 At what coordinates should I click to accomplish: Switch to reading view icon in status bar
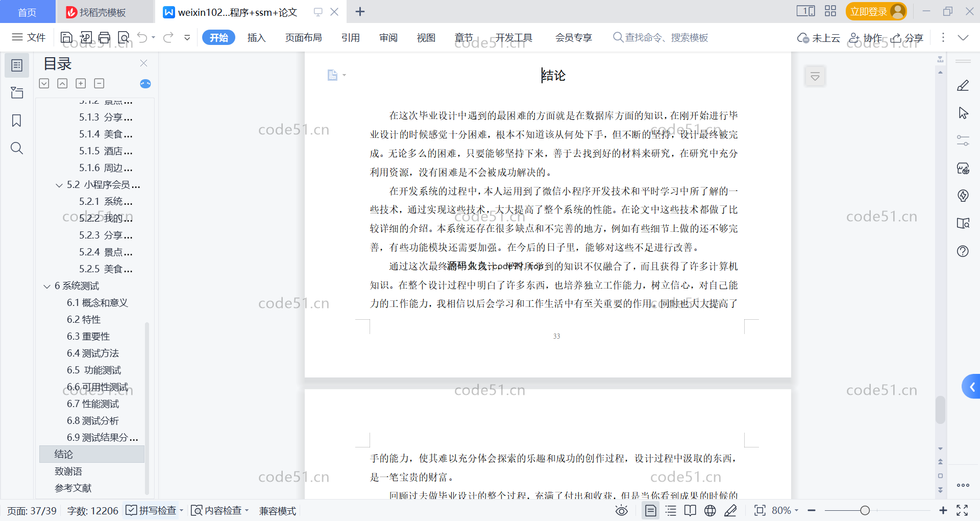tap(690, 510)
